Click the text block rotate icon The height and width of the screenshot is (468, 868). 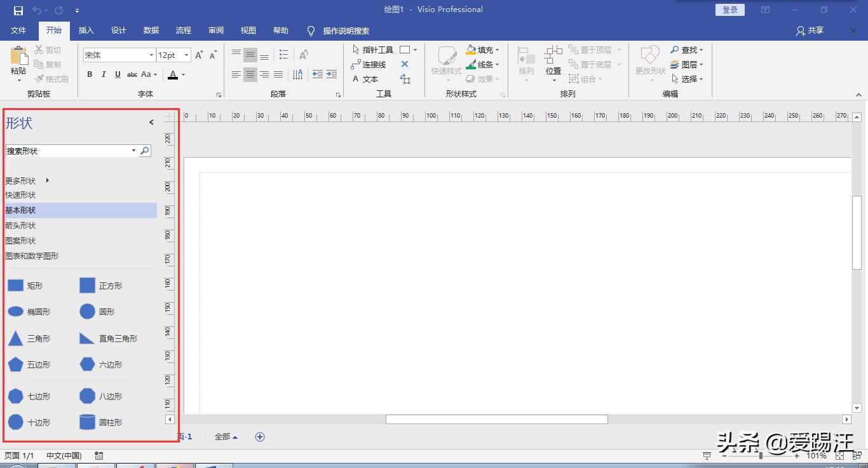(405, 79)
